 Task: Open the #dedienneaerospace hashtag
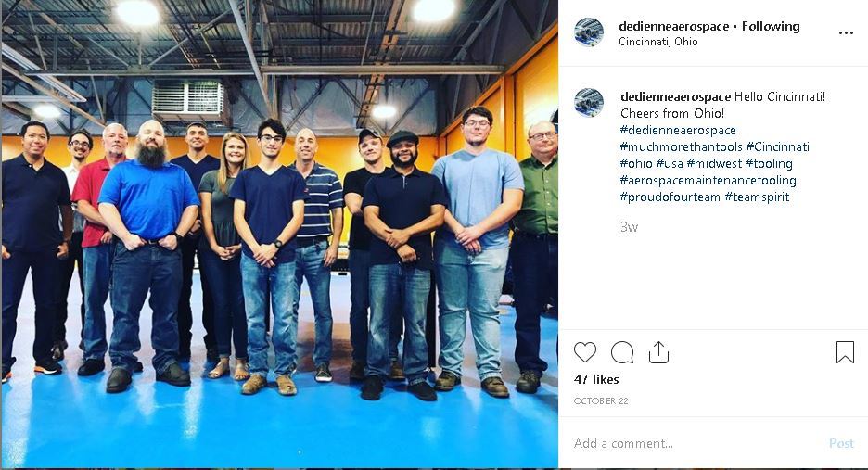click(x=678, y=130)
